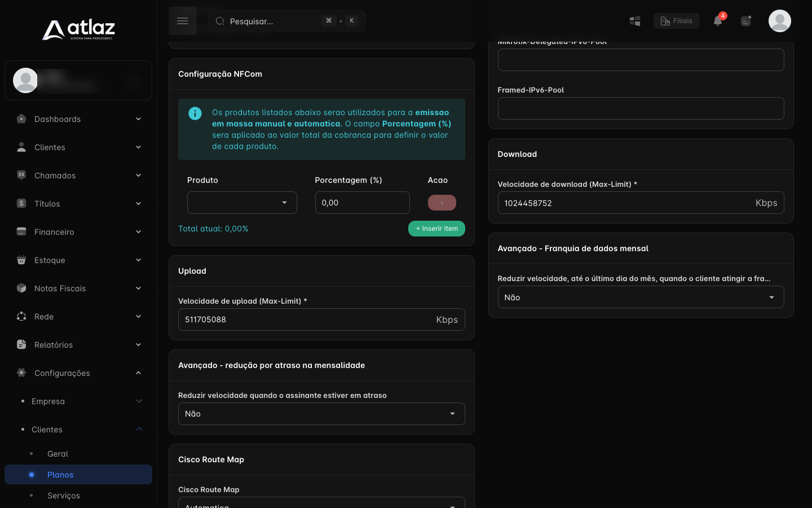Open the Notas Fiscais menu
Screen dimensions: 812x508
pyautogui.click(x=78, y=288)
